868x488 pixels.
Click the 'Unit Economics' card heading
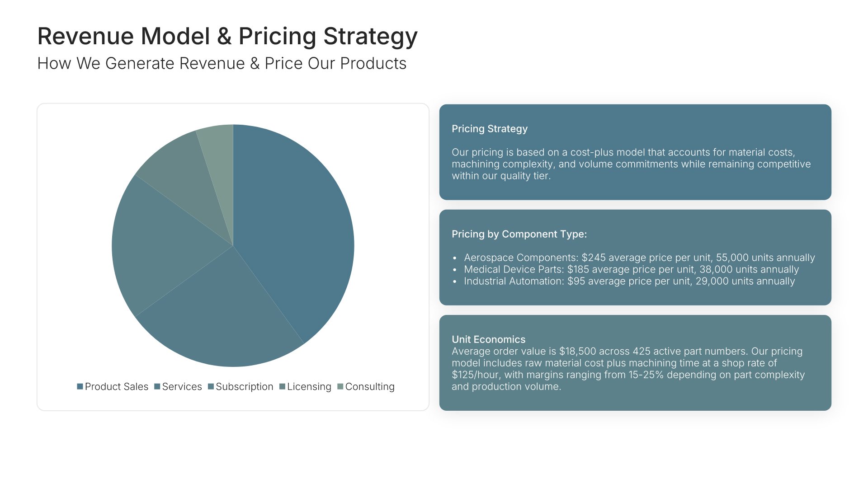(x=488, y=339)
